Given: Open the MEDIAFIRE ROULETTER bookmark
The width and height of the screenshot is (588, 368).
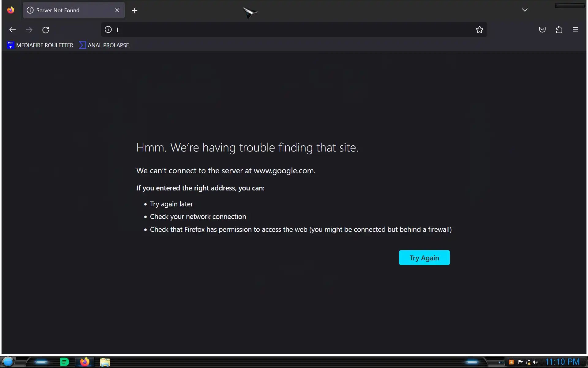Looking at the screenshot, I should tap(40, 45).
